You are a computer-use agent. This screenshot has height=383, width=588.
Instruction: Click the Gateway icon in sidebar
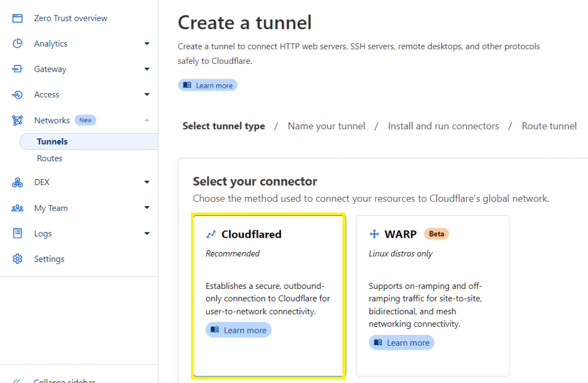(17, 69)
